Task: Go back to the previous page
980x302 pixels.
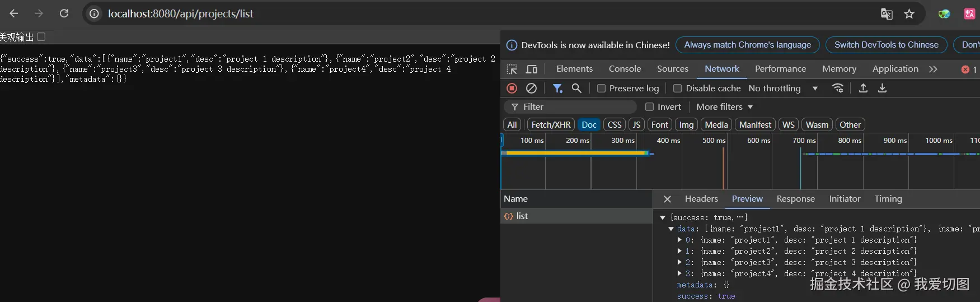Action: [14, 13]
